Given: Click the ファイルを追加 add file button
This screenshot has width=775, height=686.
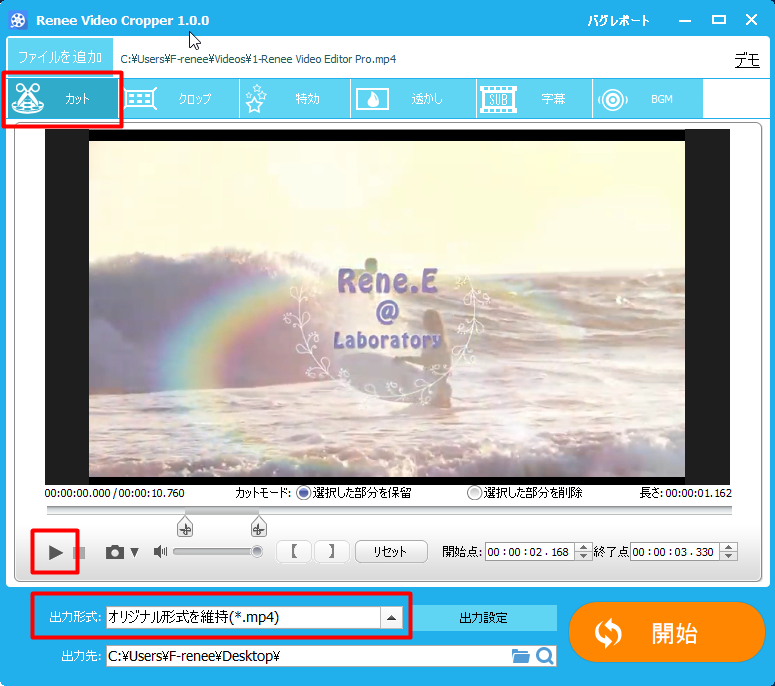Looking at the screenshot, I should tap(60, 57).
